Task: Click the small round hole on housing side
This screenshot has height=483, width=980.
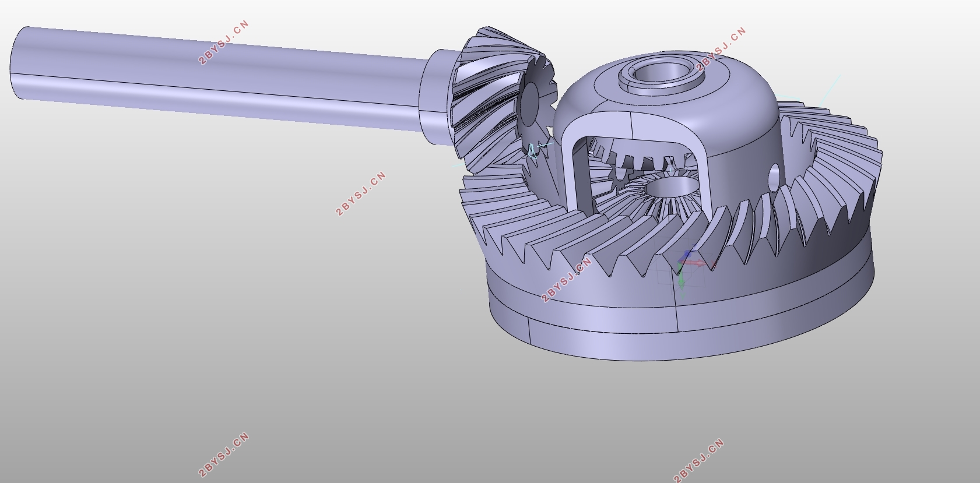Action: coord(774,174)
